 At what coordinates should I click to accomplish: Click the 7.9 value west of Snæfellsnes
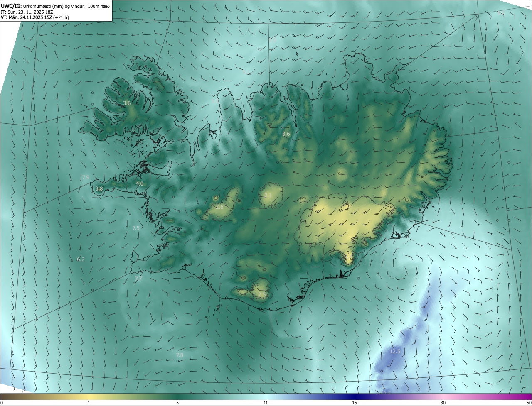point(86,178)
